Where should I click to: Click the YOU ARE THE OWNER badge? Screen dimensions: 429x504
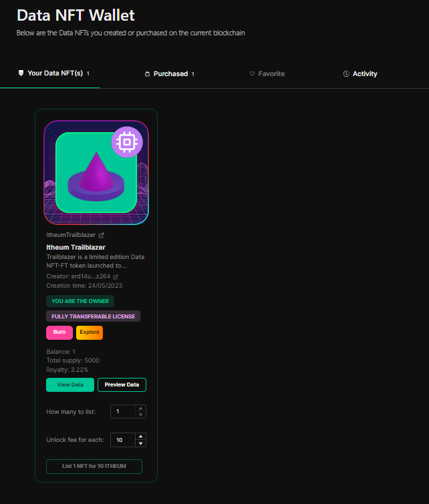click(80, 301)
